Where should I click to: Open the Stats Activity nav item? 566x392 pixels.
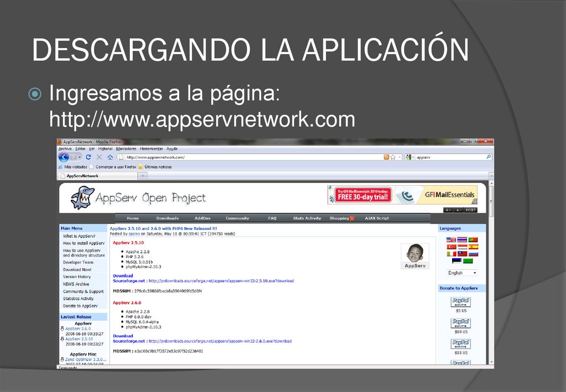click(x=307, y=218)
